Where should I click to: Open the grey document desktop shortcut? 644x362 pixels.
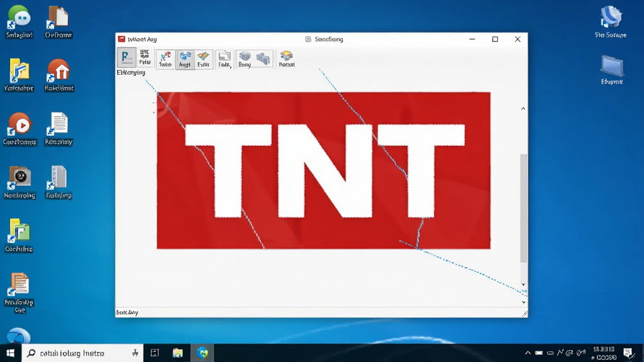58,182
